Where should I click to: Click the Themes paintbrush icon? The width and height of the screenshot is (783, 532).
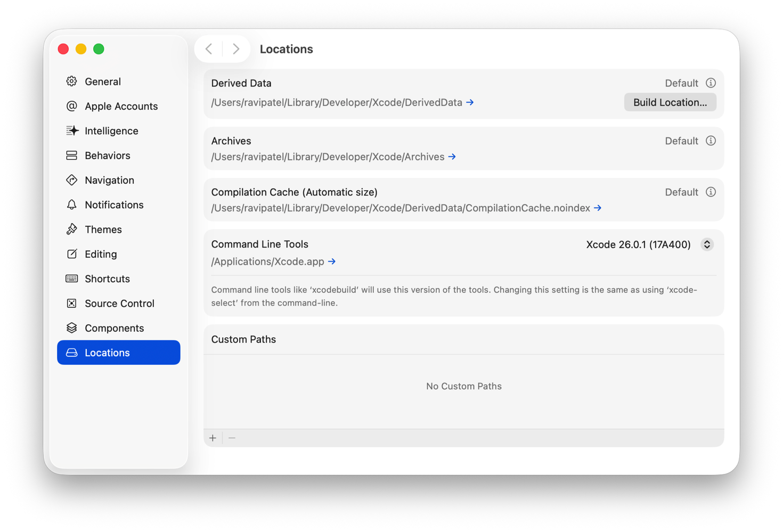pyautogui.click(x=71, y=230)
